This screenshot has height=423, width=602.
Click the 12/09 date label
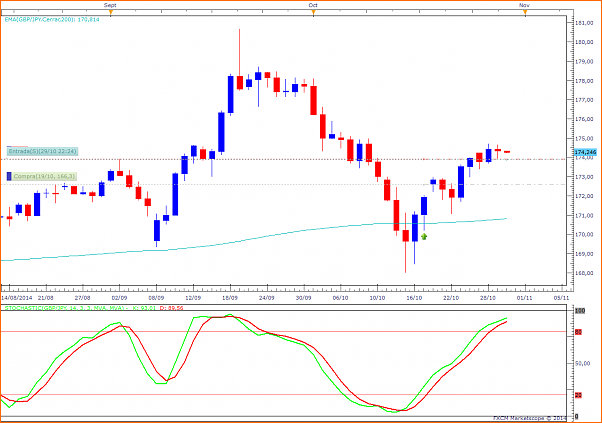point(193,298)
